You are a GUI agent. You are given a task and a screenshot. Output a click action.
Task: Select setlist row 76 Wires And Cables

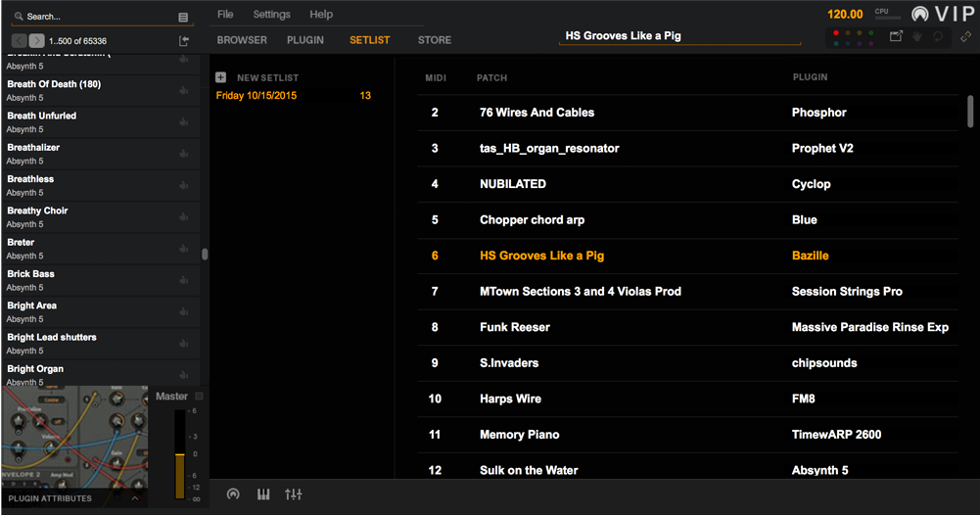coord(687,113)
